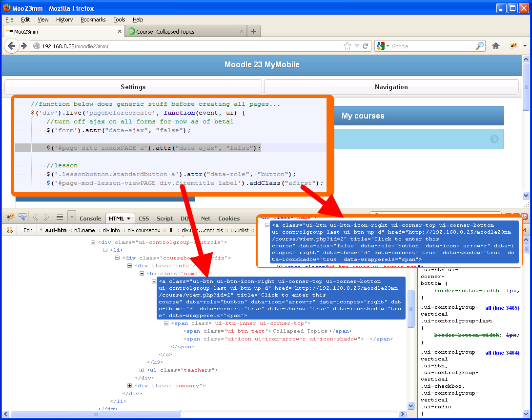Close the Moo23mm tab
The height and width of the screenshot is (420, 532).
120,31
